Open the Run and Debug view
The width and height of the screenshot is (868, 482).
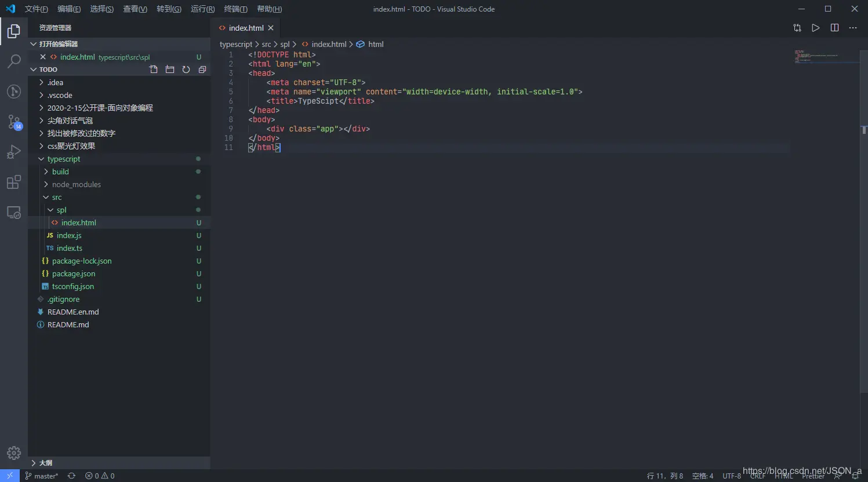14,152
